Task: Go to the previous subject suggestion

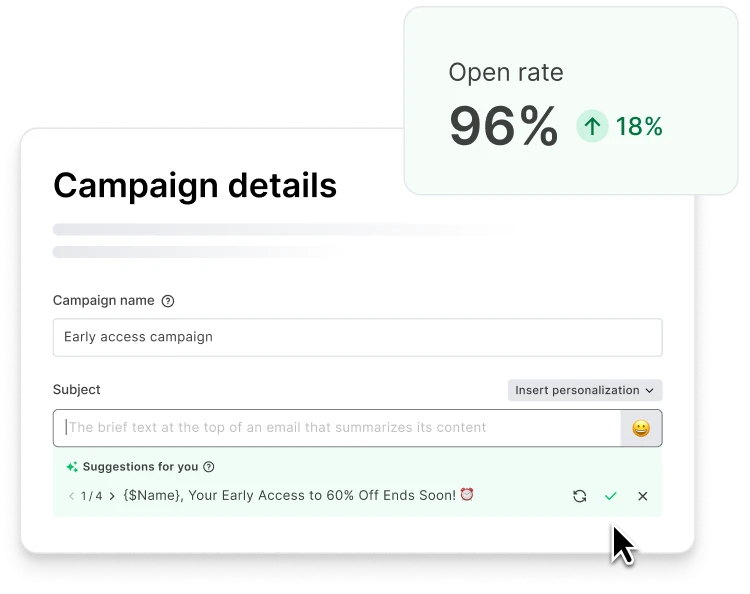Action: (x=71, y=496)
